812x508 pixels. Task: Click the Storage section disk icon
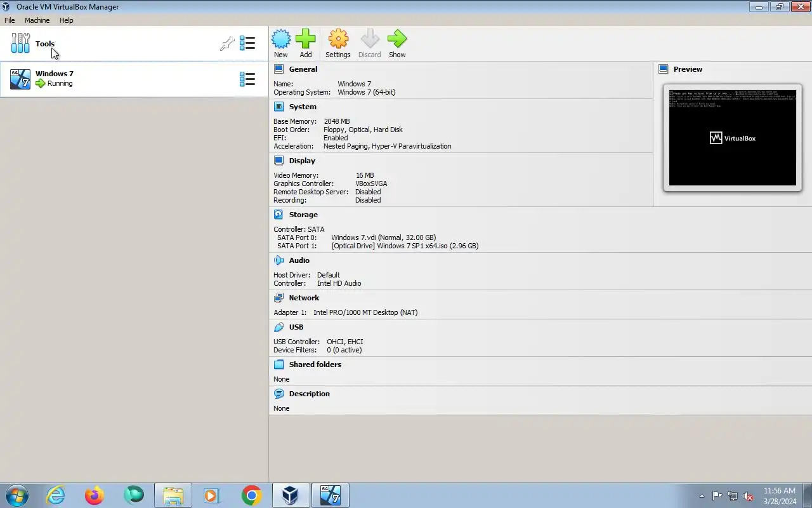click(x=279, y=215)
